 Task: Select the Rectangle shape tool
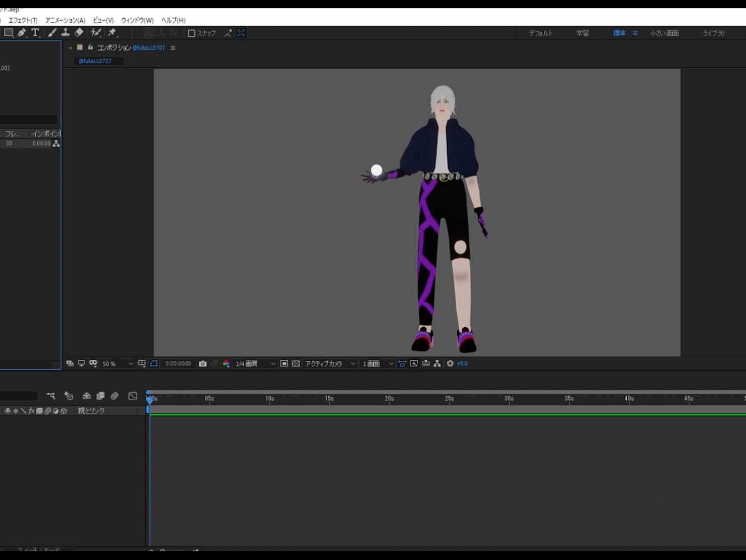(x=8, y=33)
